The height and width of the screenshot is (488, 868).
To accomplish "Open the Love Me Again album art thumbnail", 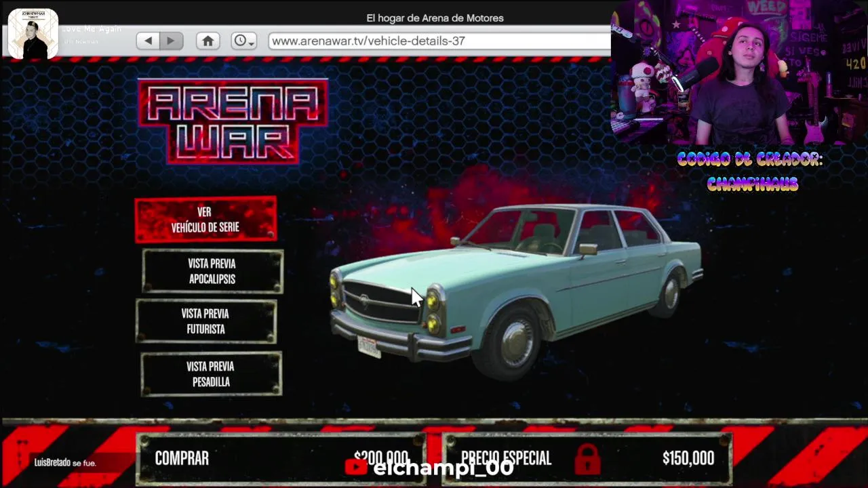I will (x=33, y=34).
